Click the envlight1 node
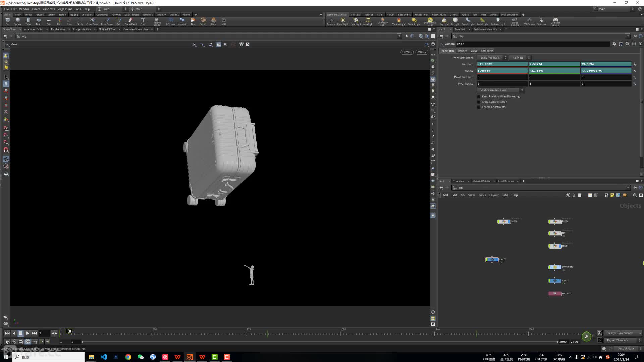Viewport: 644px width, 362px height. (x=555, y=267)
